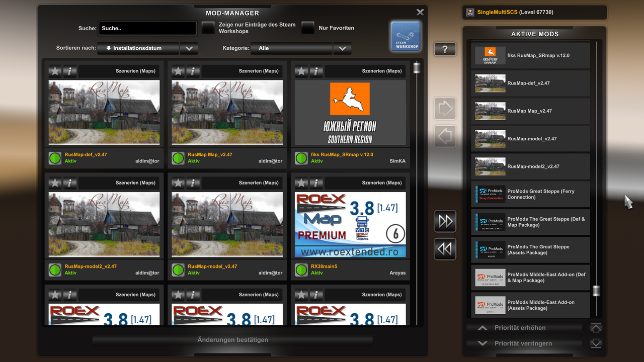Click Priorität verringern

(524, 343)
